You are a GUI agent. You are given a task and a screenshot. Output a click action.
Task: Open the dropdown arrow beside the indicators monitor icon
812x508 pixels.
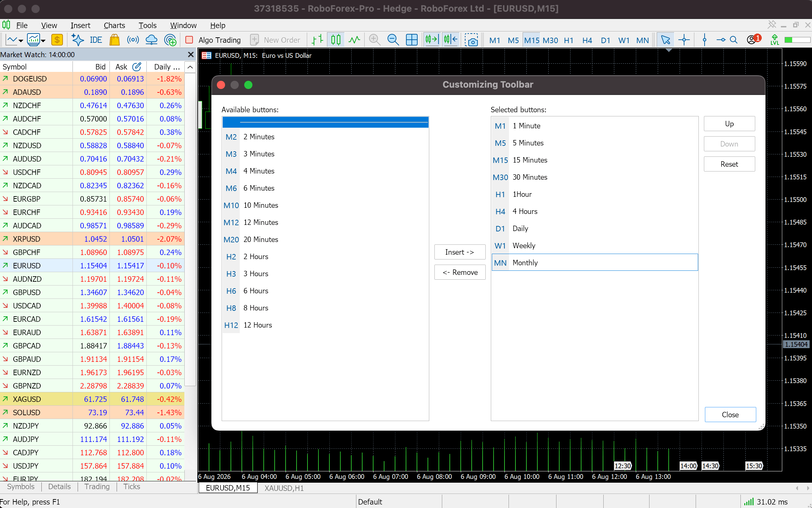pos(43,41)
